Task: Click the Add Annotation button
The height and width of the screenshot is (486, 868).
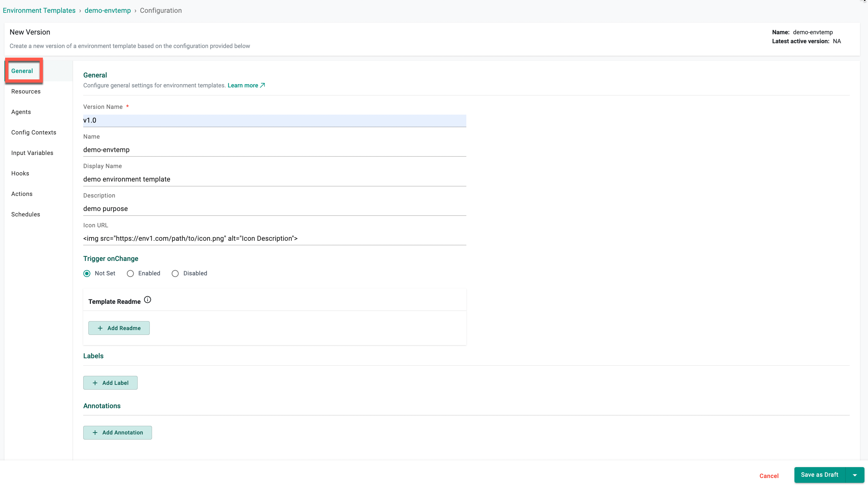Action: [x=117, y=432]
